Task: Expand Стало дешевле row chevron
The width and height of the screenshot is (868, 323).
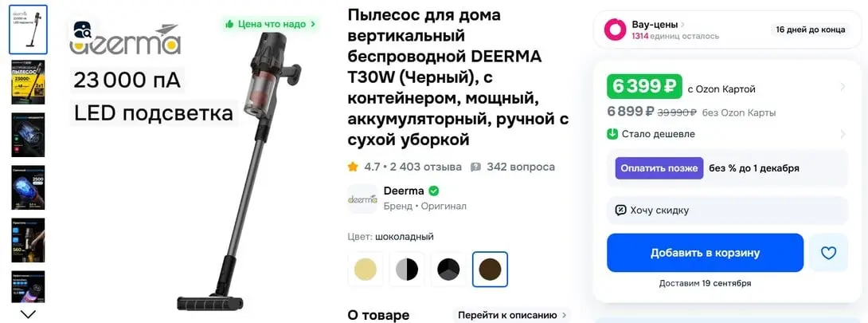Action: 843,134
